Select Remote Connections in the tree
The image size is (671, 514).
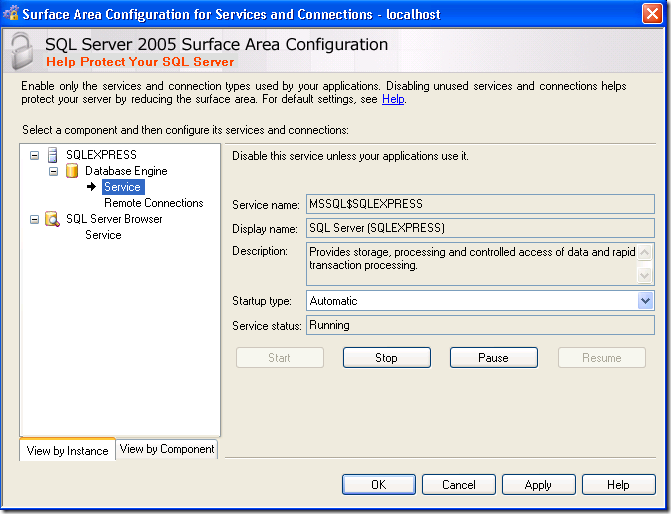click(154, 203)
